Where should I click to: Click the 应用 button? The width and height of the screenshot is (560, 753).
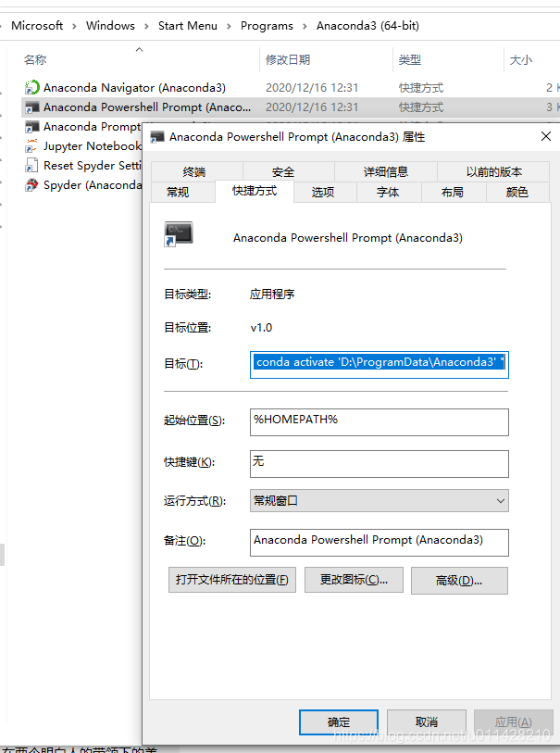coord(514,722)
